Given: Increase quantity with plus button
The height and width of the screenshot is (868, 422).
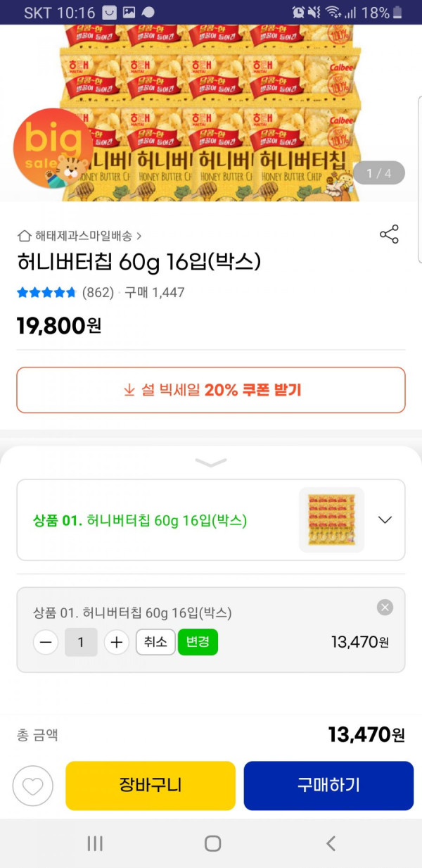Looking at the screenshot, I should [x=117, y=642].
